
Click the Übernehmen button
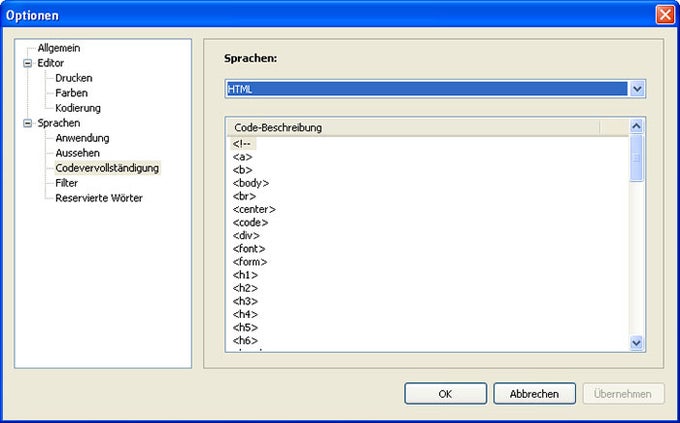[623, 393]
